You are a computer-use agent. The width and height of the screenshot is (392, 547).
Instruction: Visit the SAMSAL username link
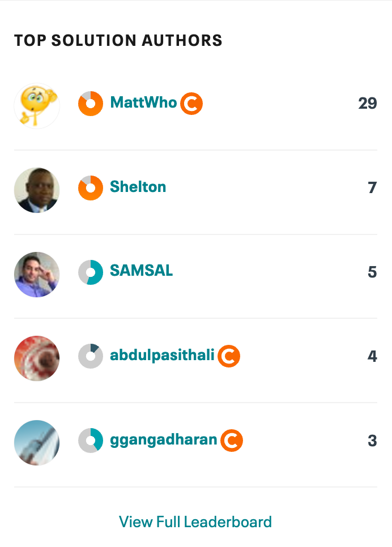tap(142, 271)
